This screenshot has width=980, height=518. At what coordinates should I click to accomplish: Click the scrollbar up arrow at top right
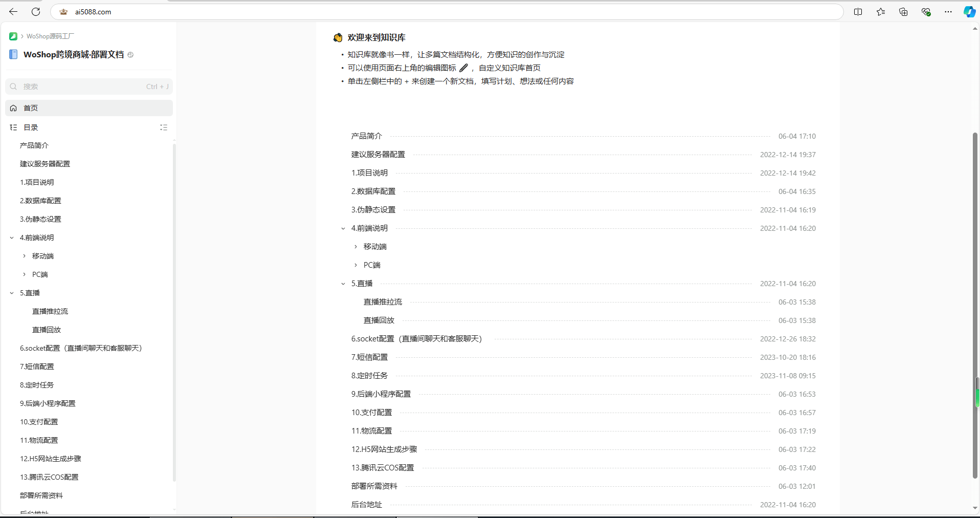pyautogui.click(x=975, y=29)
